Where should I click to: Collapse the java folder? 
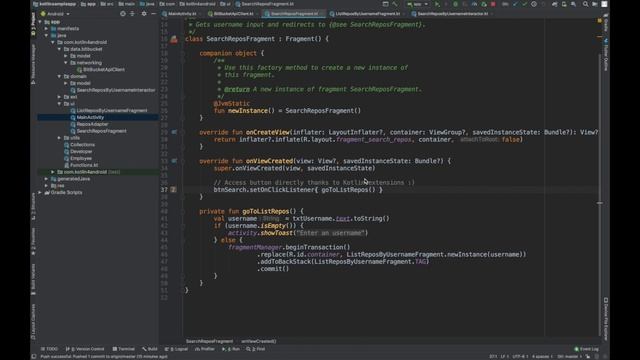click(47, 36)
